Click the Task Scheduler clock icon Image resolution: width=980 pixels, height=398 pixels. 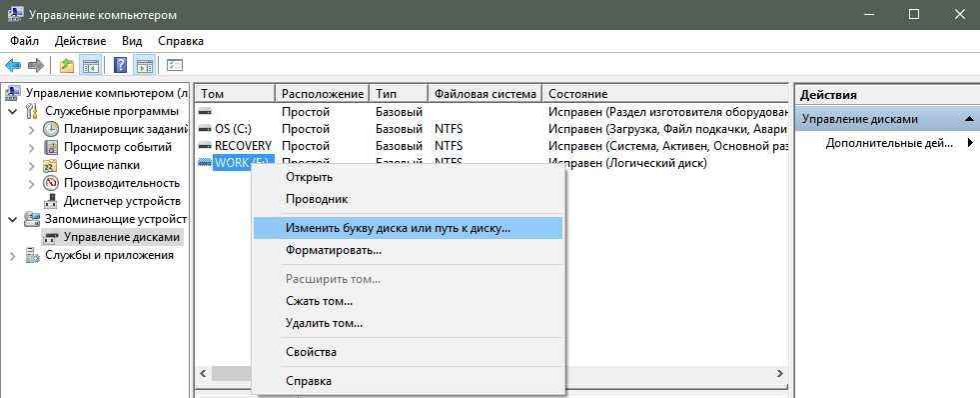coord(51,130)
